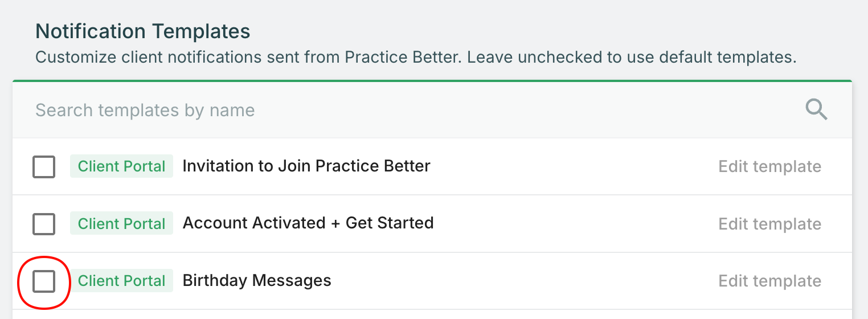Select Client Portal tag beside Account Activated
Image resolution: width=868 pixels, height=319 pixels.
[121, 223]
